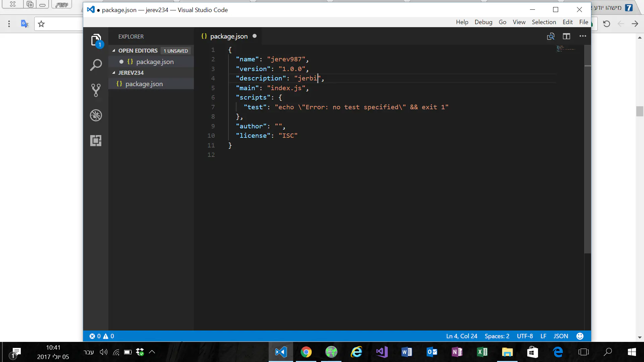Open the Source Control view
The image size is (644, 362).
(96, 90)
